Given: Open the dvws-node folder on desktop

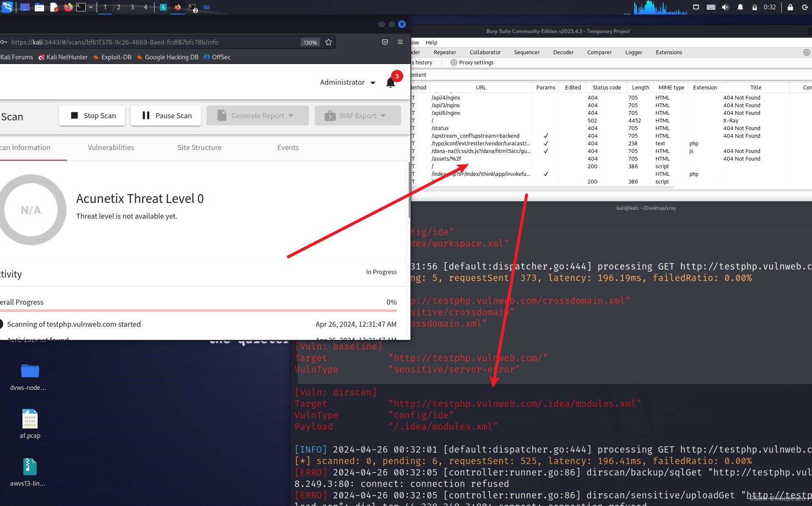Looking at the screenshot, I should (x=30, y=377).
